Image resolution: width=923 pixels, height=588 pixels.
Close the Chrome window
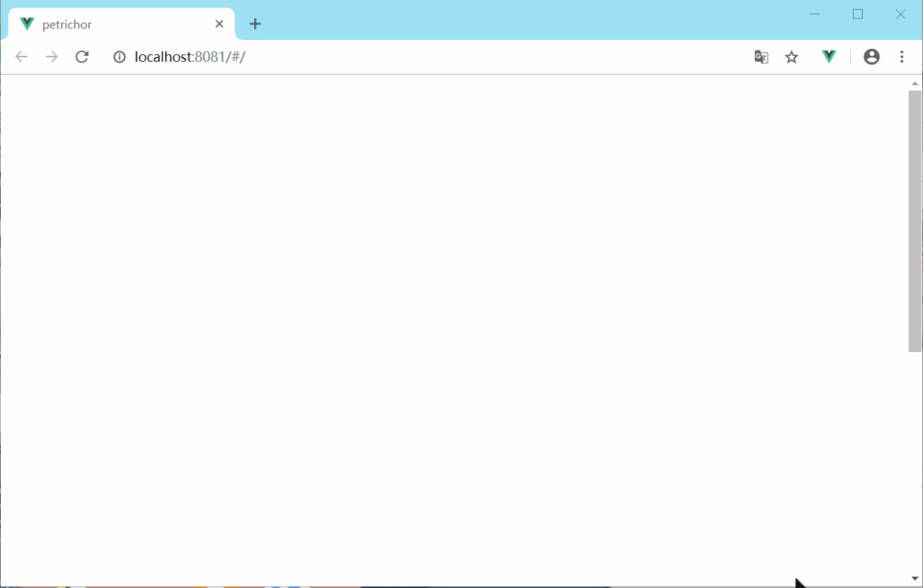click(900, 14)
